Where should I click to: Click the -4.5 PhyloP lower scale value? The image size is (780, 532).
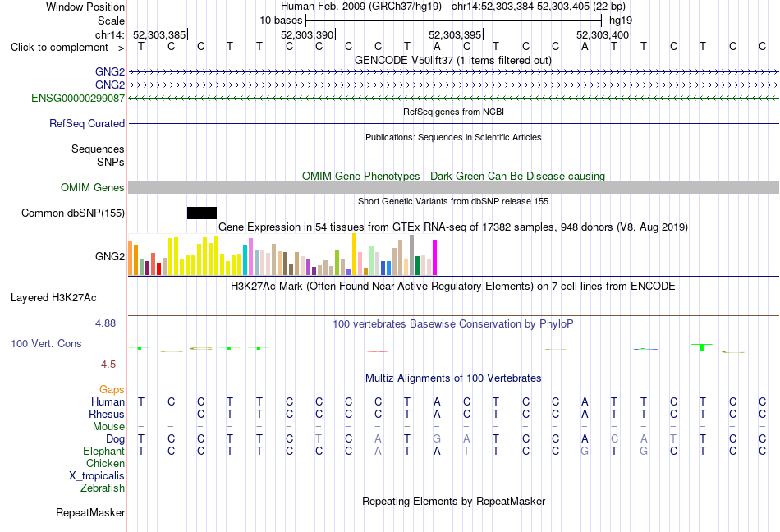coord(107,365)
